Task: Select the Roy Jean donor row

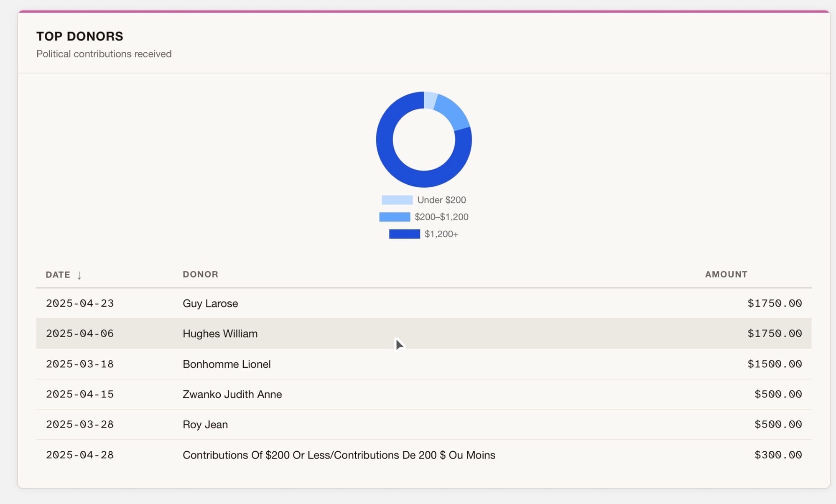Action: click(205, 425)
